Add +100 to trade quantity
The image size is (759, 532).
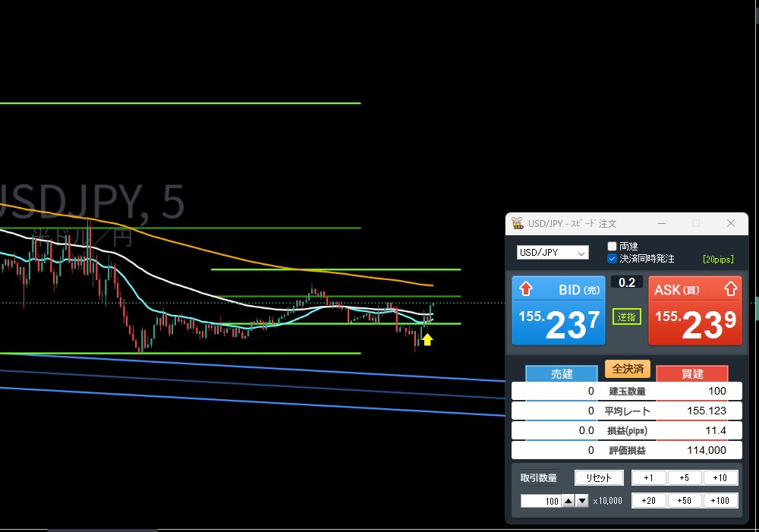[720, 501]
